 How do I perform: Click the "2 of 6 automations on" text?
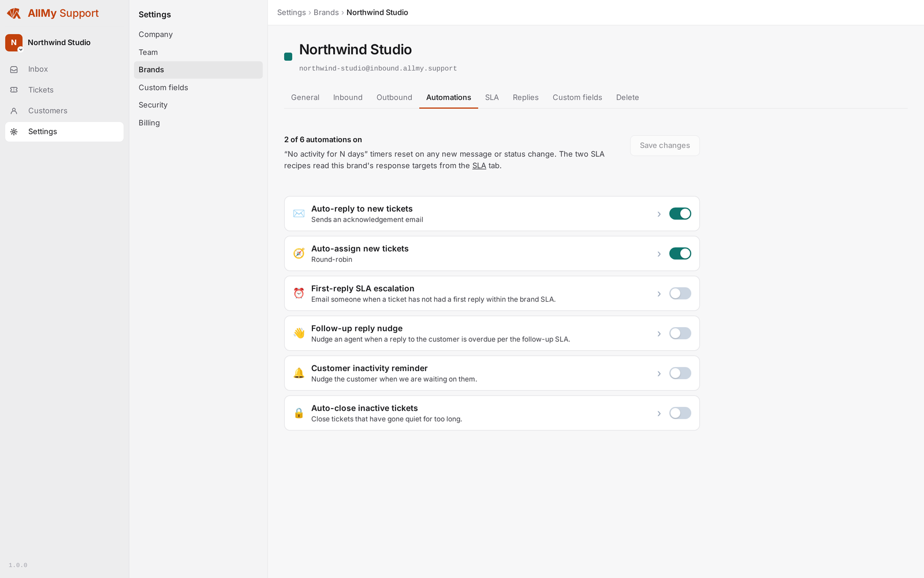323,140
